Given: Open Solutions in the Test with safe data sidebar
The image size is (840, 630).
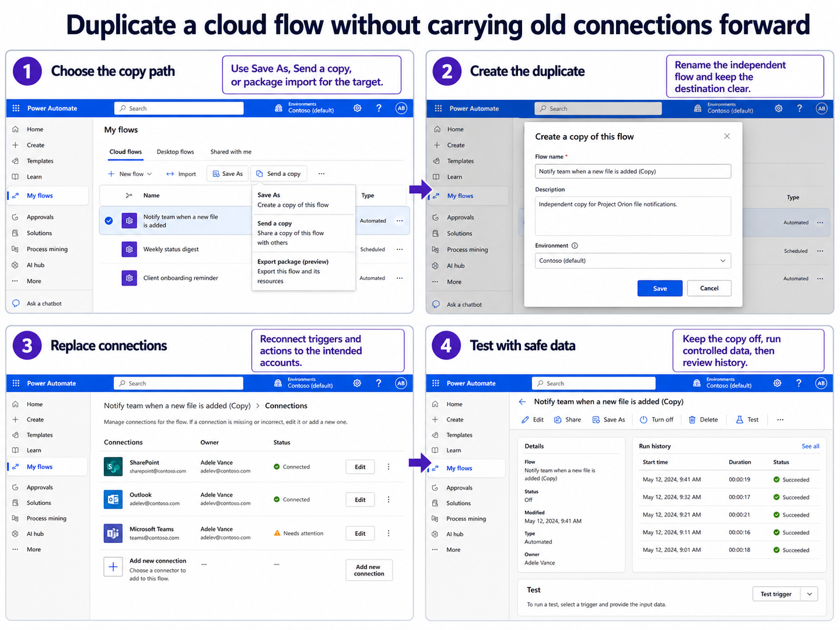Looking at the screenshot, I should pyautogui.click(x=451, y=503).
